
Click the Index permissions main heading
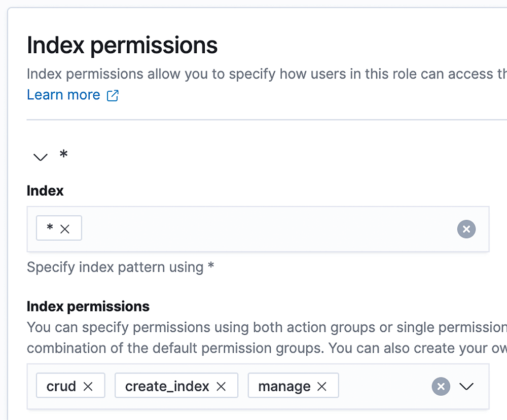coord(122,46)
